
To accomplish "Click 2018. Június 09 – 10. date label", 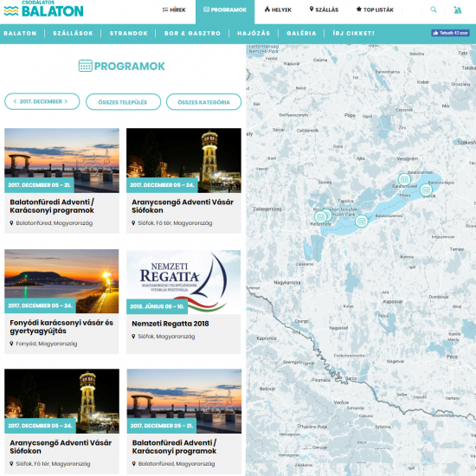I will 158,306.
